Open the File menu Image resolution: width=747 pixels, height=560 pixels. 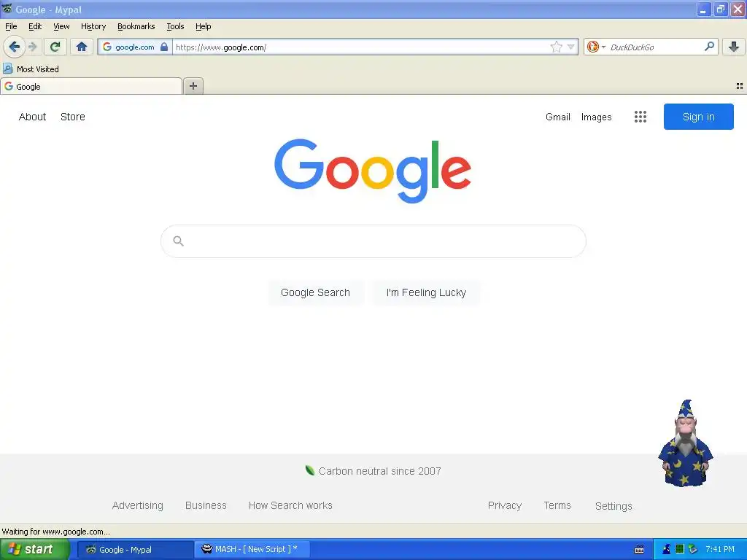pyautogui.click(x=11, y=27)
